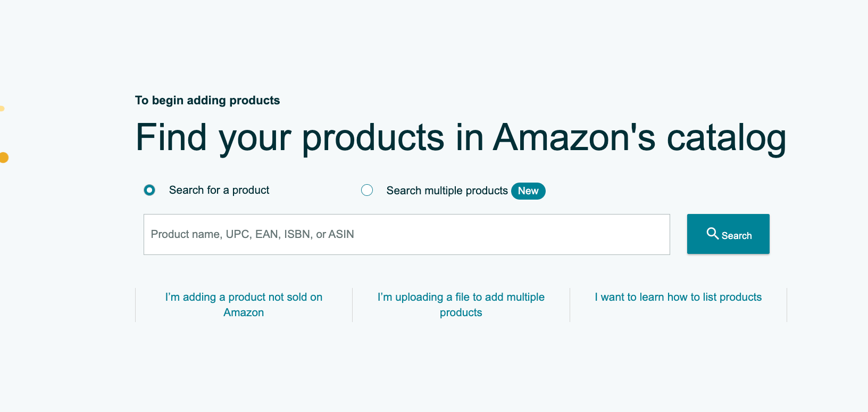Reselect the currently active search radio option
Image resolution: width=868 pixels, height=412 pixels.
(x=149, y=190)
